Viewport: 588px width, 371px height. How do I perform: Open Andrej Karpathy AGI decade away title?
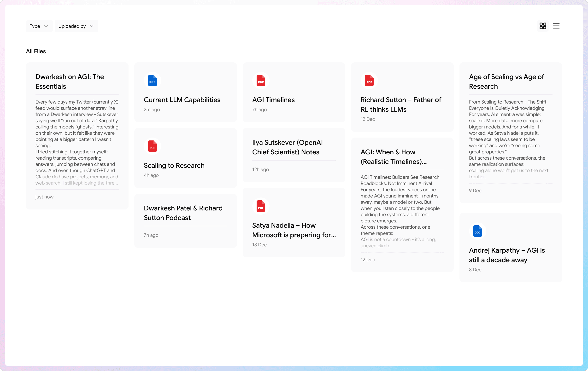pos(507,255)
